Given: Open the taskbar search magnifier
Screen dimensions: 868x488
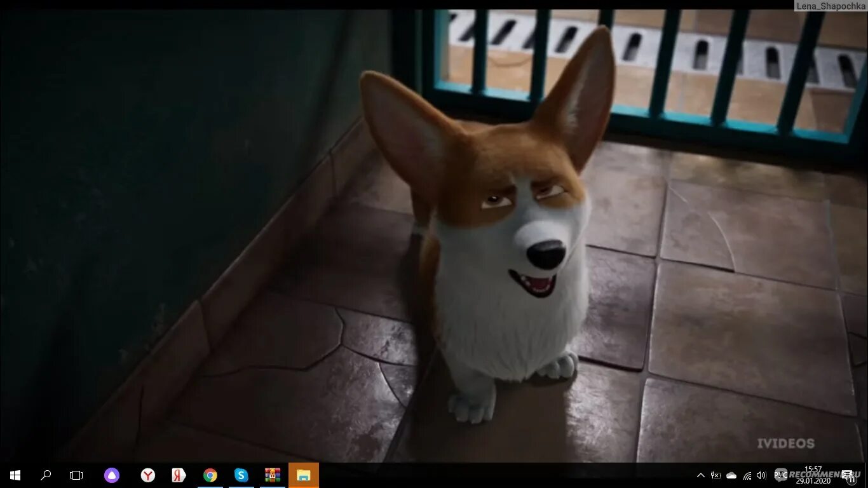Looking at the screenshot, I should click(x=46, y=475).
